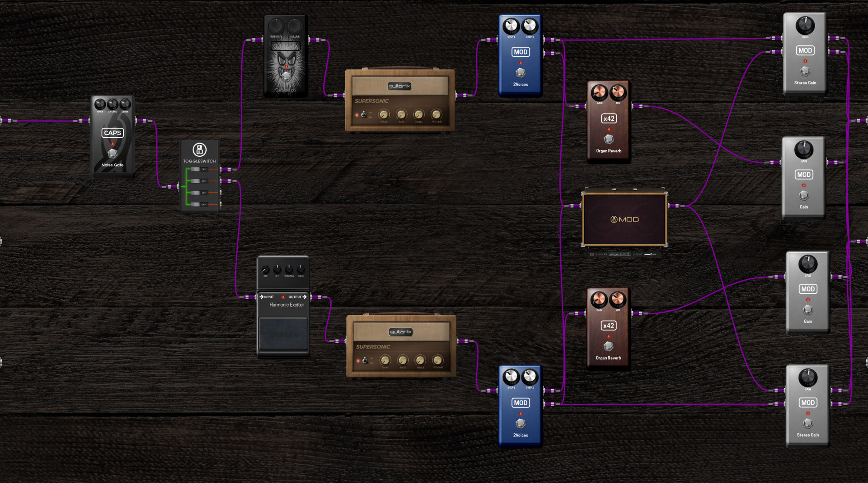Click the lower Supersonic VOLUME knob

coord(438,361)
